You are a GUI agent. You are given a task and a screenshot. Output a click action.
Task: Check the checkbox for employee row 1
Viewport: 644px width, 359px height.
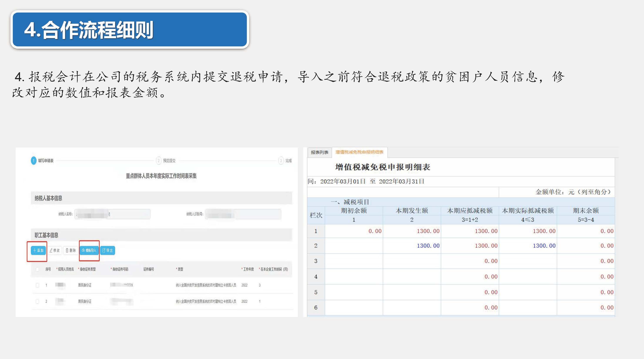(x=37, y=285)
